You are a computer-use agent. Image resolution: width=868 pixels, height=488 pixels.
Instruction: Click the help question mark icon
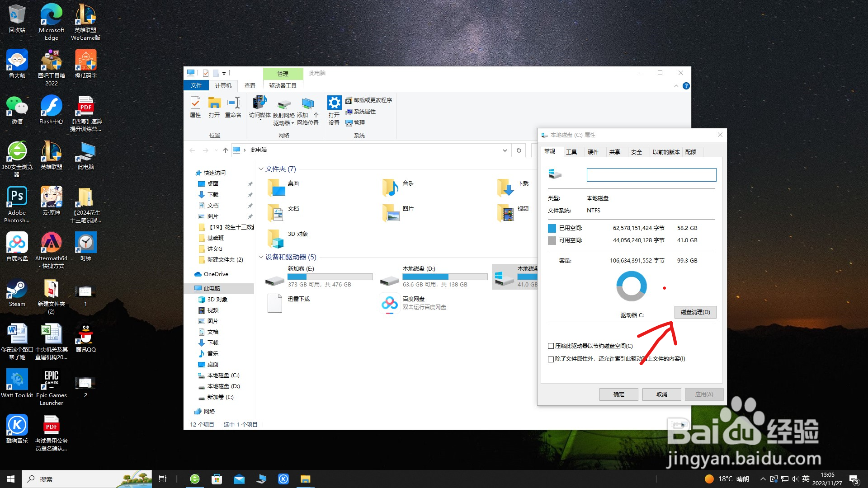point(686,86)
